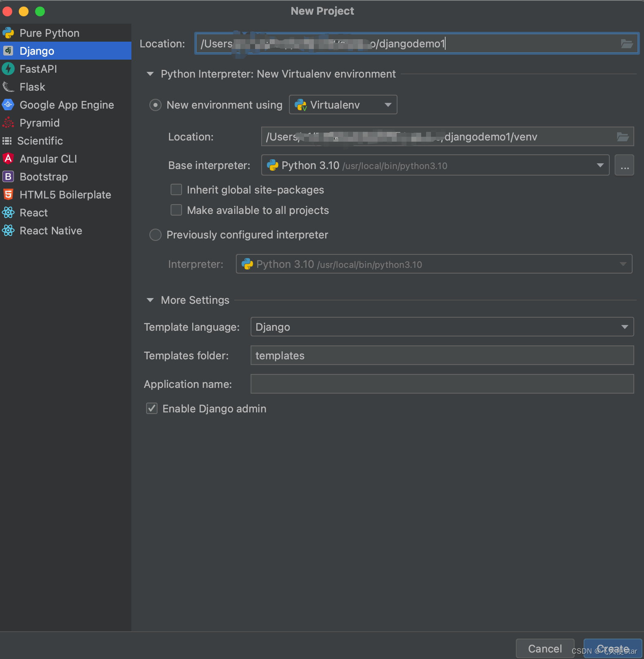Collapse the Python Interpreter section

tap(150, 74)
